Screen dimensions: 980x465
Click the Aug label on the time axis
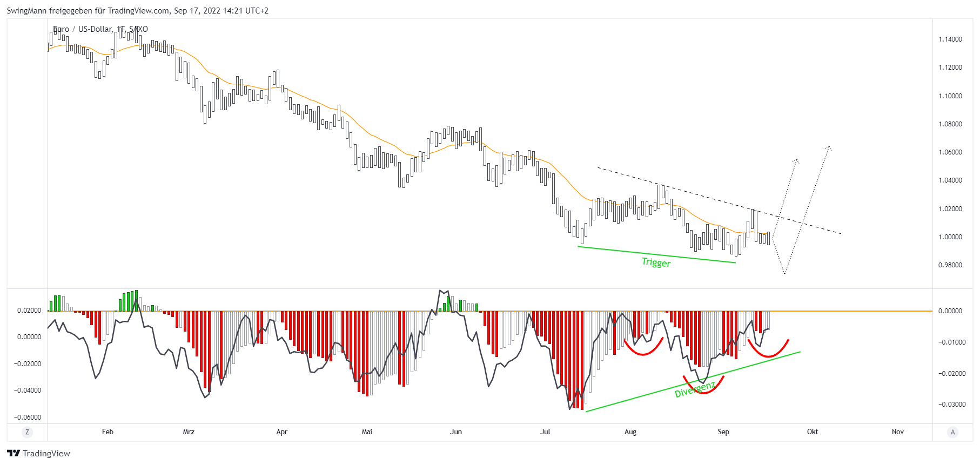coord(630,432)
